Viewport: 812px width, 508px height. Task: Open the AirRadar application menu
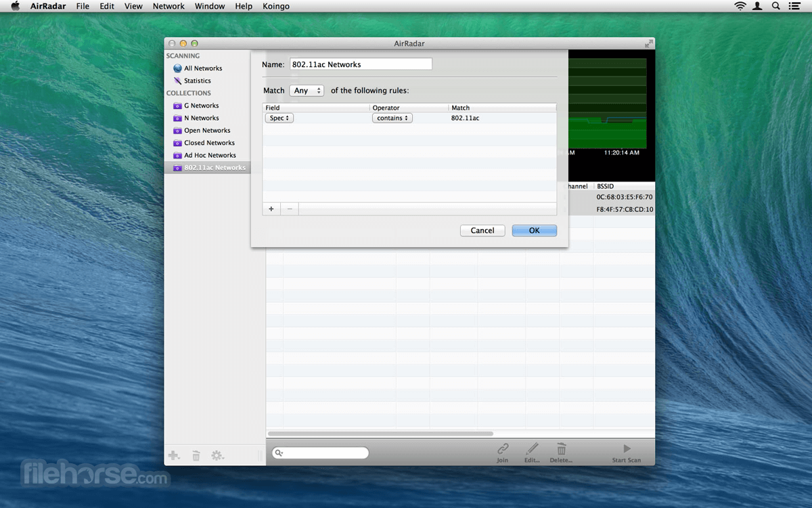48,6
